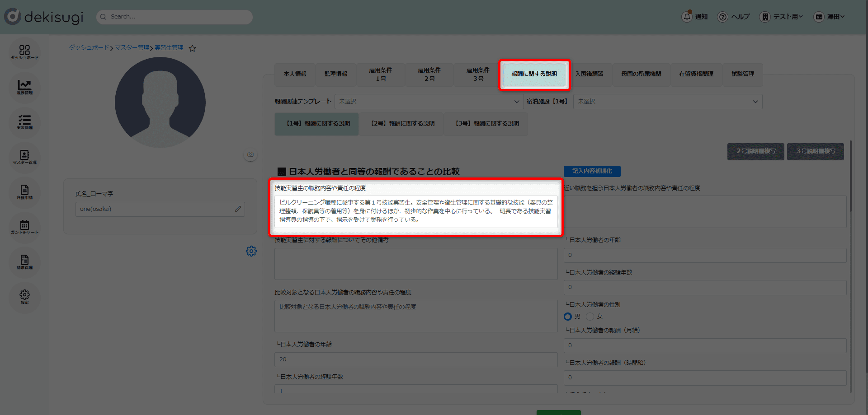Switch to the 本人情報 tab
Screen dimensions: 868x415
click(x=295, y=74)
